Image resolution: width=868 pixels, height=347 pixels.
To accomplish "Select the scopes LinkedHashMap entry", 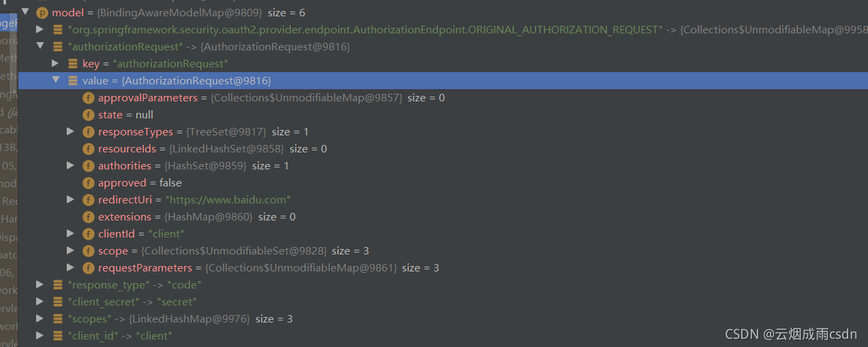I will click(x=443, y=319).
